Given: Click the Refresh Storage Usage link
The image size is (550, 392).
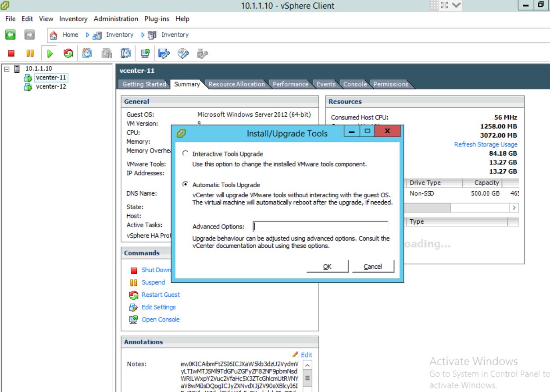Looking at the screenshot, I should [486, 144].
